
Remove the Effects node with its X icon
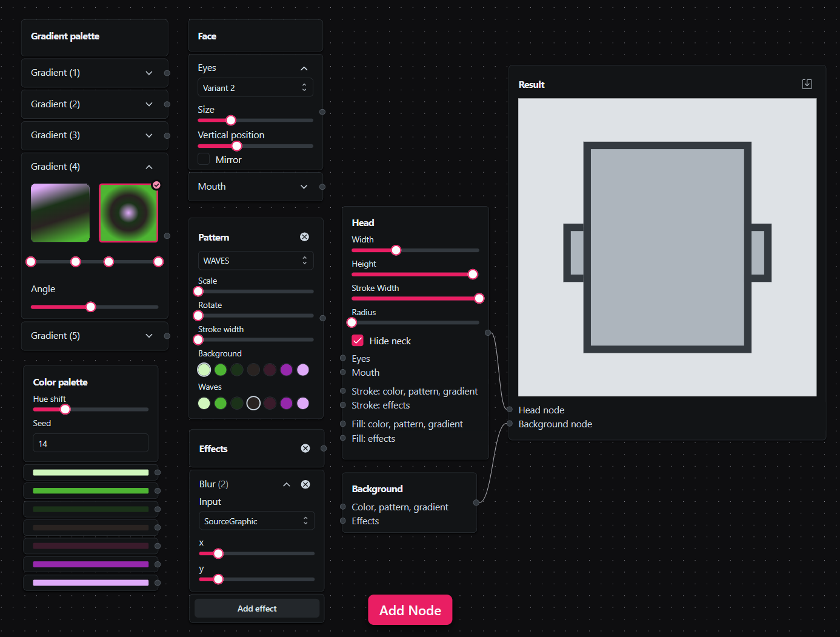click(x=305, y=449)
